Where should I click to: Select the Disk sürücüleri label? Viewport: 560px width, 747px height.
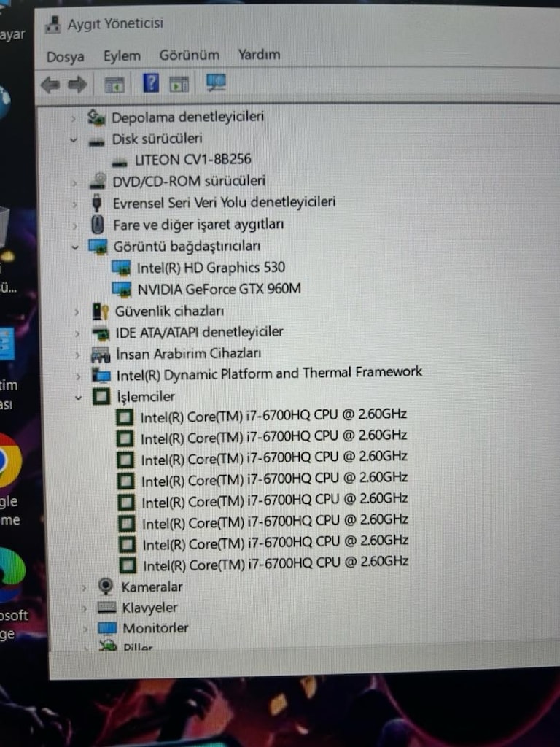[157, 139]
